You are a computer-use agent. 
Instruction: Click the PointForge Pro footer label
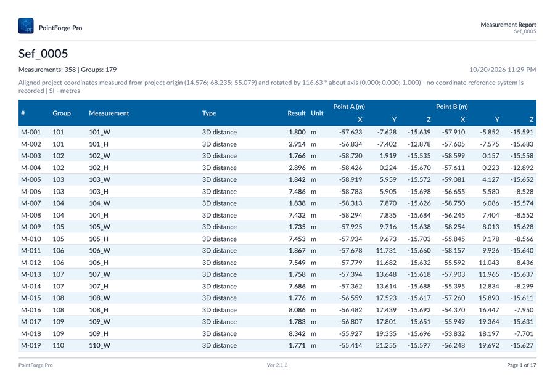click(x=35, y=365)
